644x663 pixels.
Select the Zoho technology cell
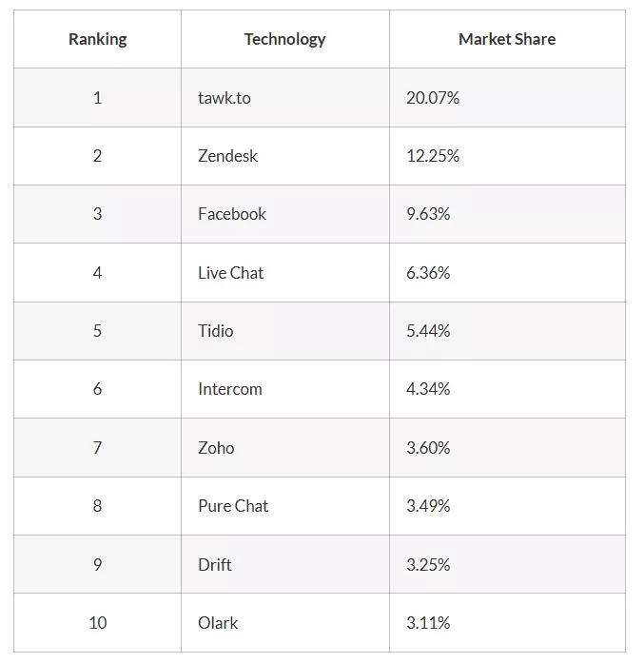[x=216, y=448]
